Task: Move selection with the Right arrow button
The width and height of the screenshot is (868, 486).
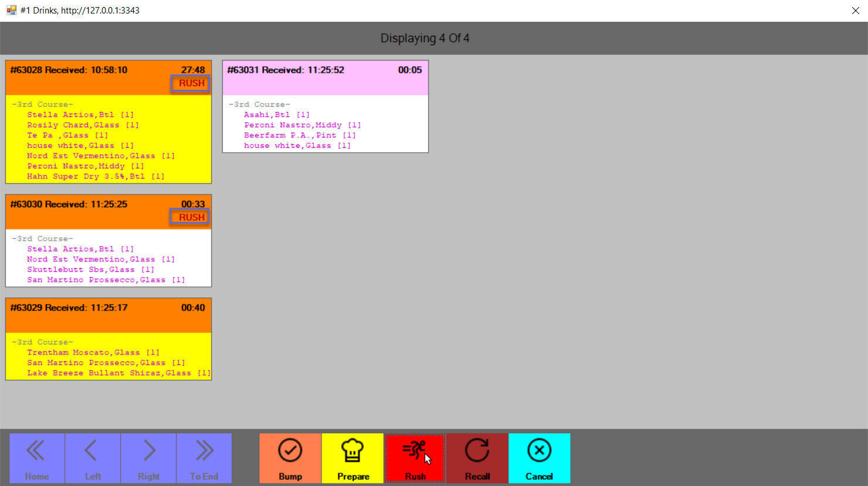Action: coord(148,458)
